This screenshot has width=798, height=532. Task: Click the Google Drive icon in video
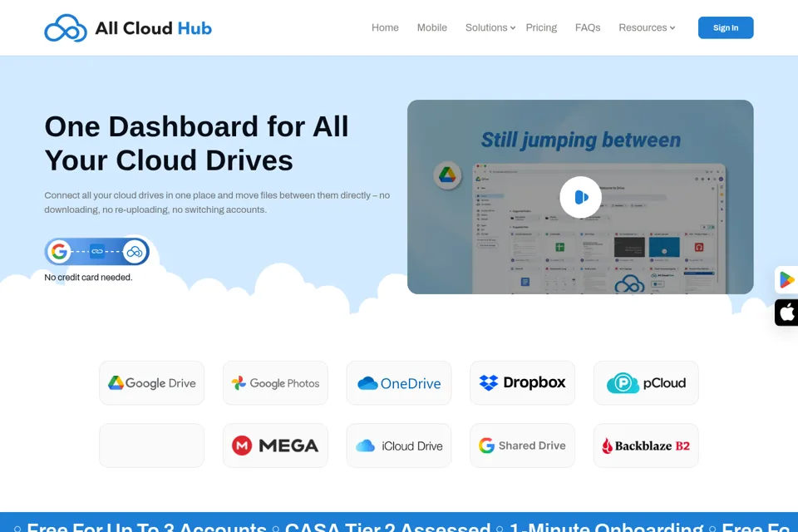coord(447,175)
